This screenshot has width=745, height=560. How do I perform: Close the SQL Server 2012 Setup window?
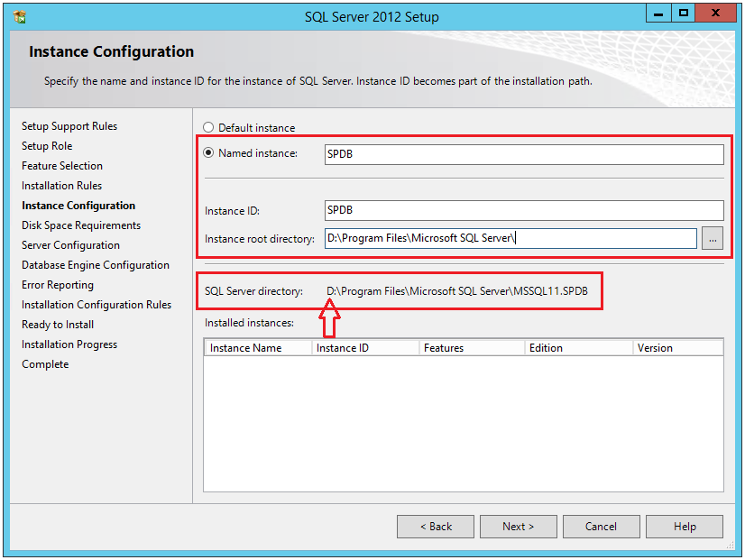coord(715,14)
